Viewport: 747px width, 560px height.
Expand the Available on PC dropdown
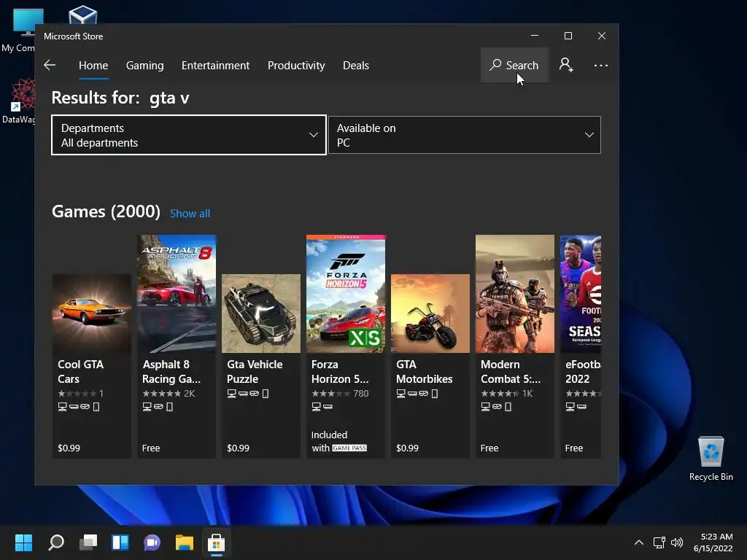point(465,135)
